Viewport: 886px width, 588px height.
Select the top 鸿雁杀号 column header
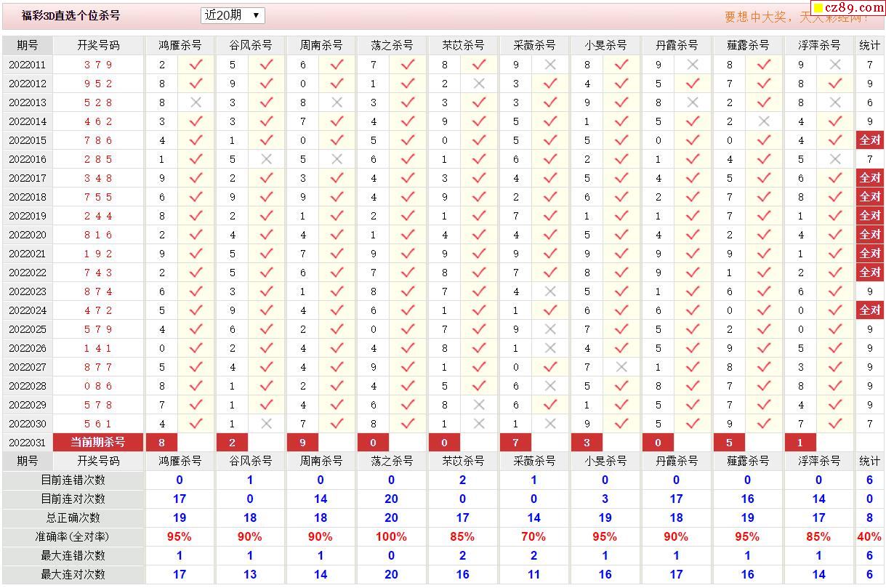[180, 45]
